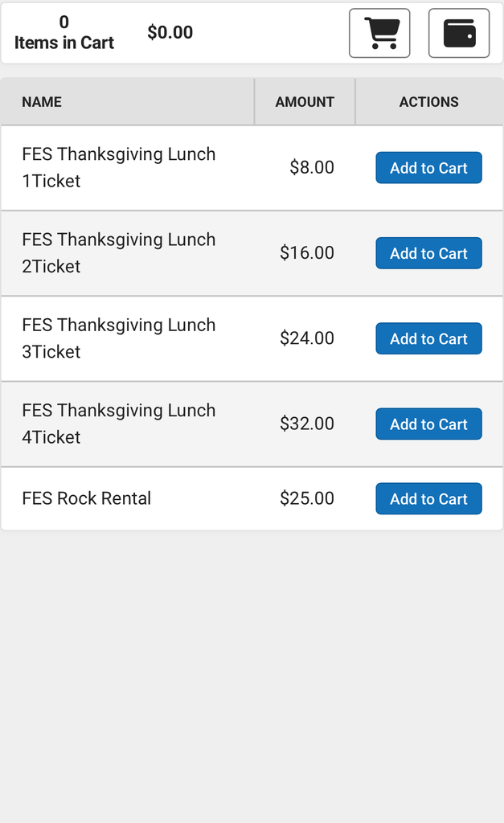Add Thanksgiving Lunch 3Ticket to cart
Viewport: 504px width, 823px height.
[x=428, y=338]
